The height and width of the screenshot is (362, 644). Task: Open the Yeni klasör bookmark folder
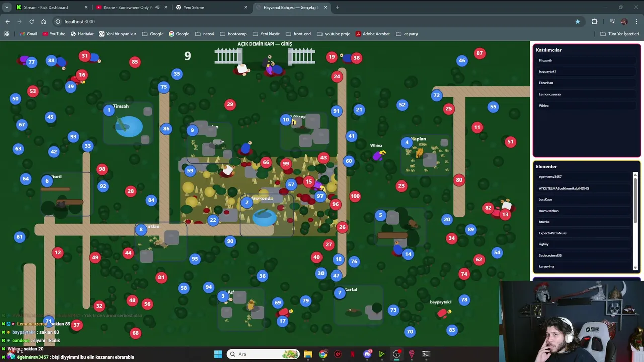[266, 34]
